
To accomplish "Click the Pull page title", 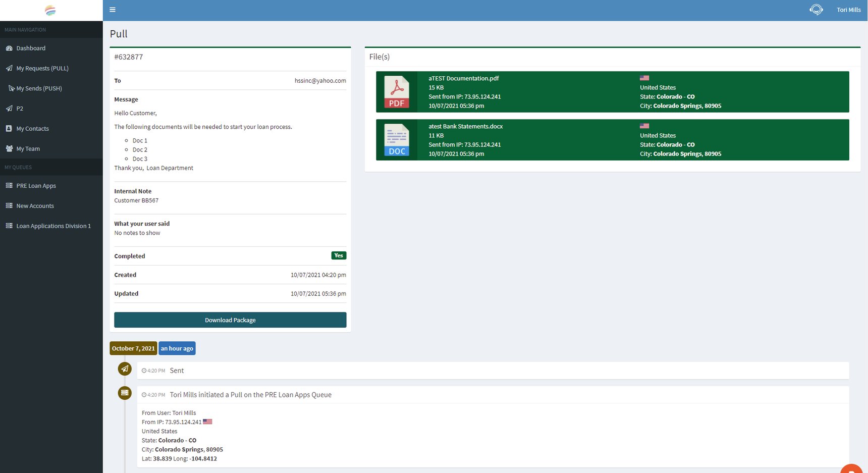I will [x=119, y=34].
